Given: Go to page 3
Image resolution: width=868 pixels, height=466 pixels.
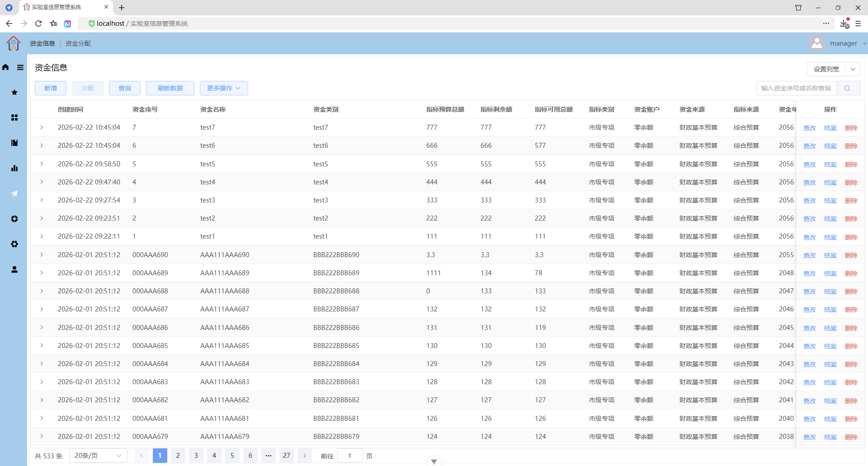Looking at the screenshot, I should [196, 456].
